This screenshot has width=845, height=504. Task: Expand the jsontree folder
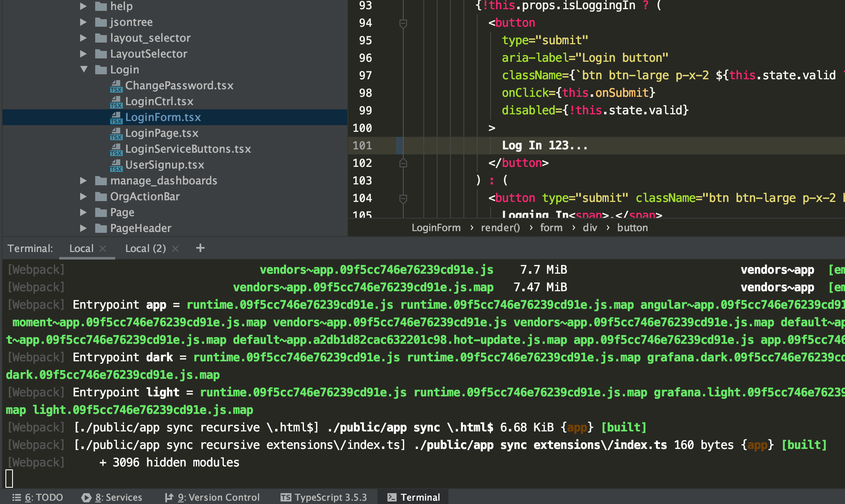(83, 22)
